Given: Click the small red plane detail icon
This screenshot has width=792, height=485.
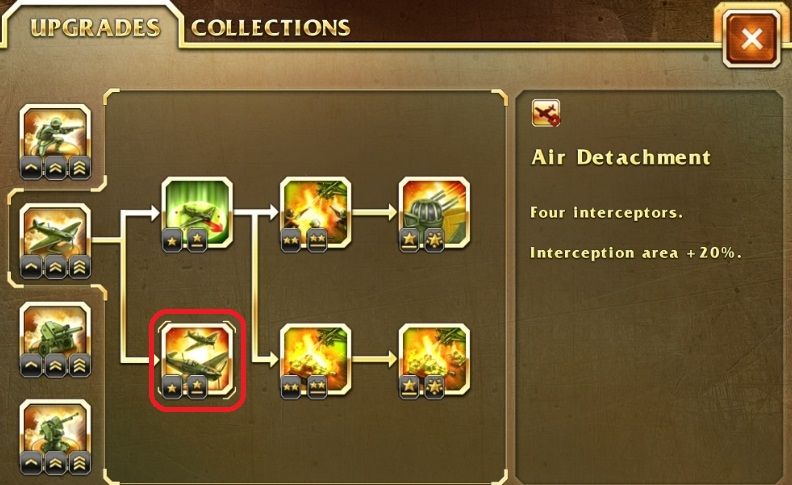Looking at the screenshot, I should (x=546, y=113).
